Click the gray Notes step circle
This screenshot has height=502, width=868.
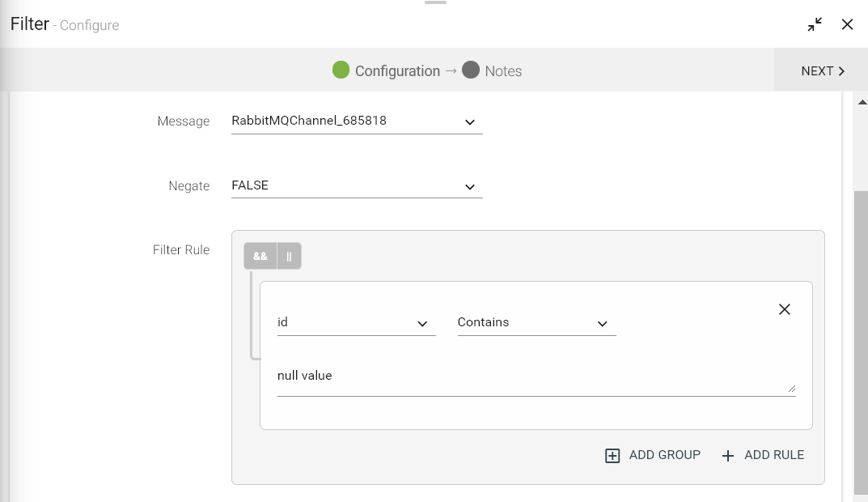coord(471,70)
